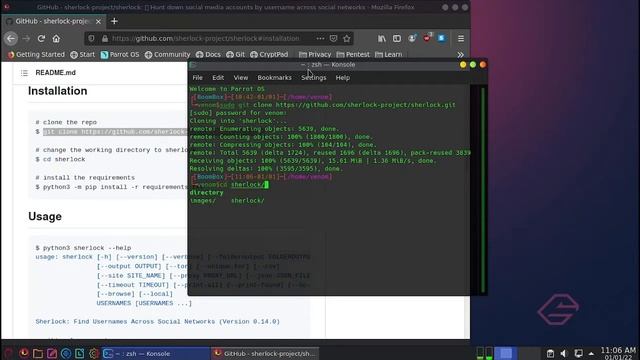Image resolution: width=640 pixels, height=360 pixels.
Task: Click 'images/' completion in terminal
Action: (202, 200)
